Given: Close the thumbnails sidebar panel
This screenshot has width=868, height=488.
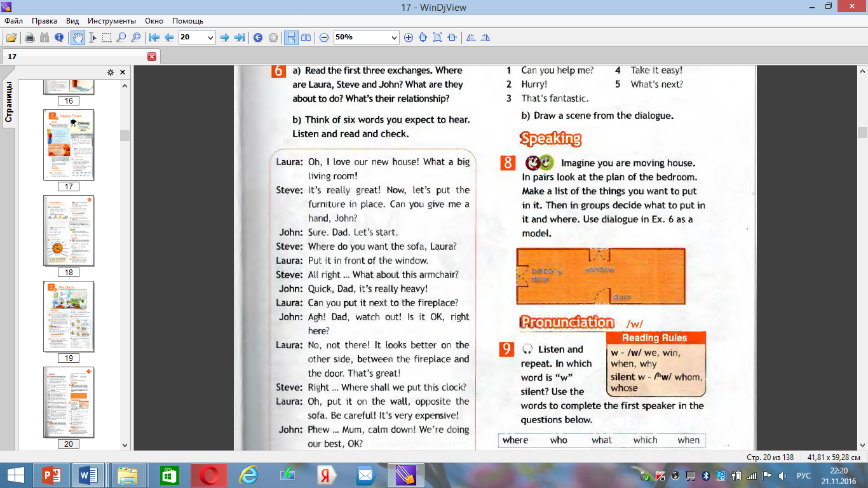Looking at the screenshot, I should click(123, 72).
